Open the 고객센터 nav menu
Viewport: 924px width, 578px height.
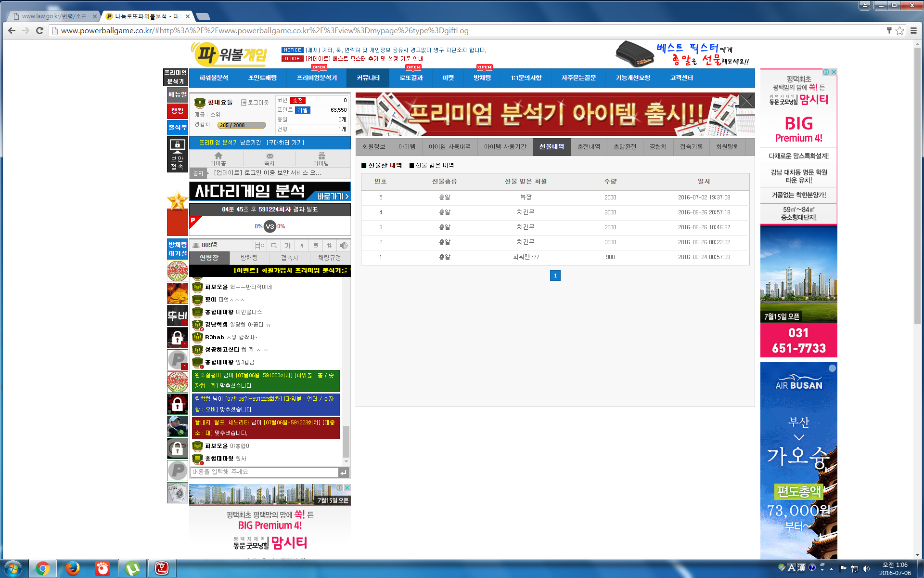coord(681,78)
